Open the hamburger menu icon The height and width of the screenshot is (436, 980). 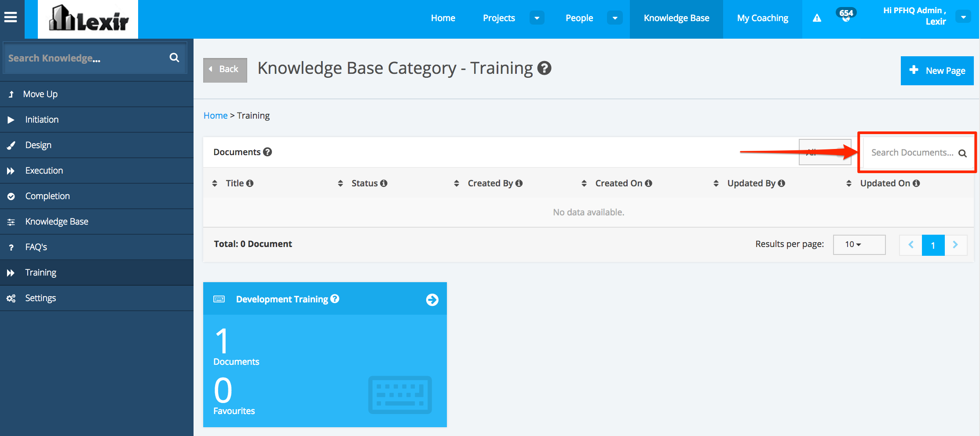[11, 17]
